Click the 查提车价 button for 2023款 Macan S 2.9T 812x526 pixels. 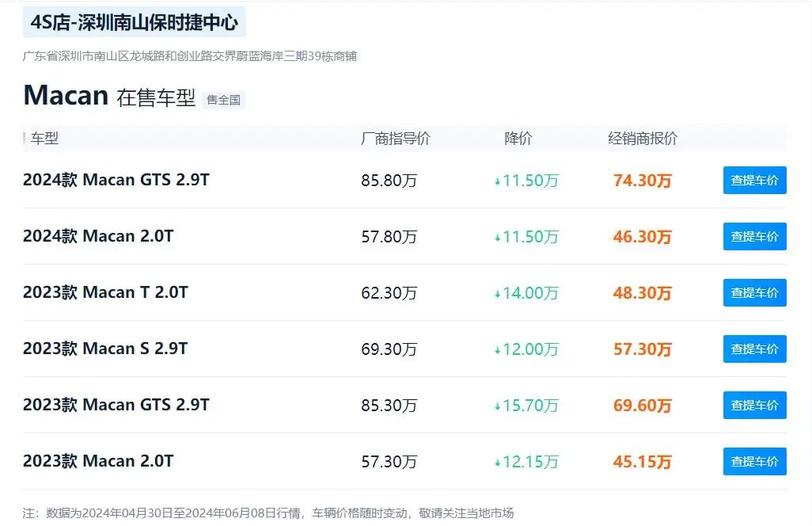point(753,349)
